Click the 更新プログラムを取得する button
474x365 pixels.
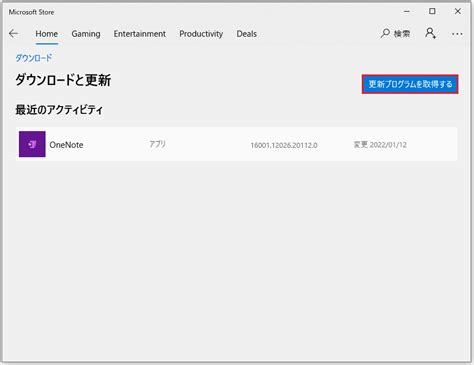tap(410, 84)
